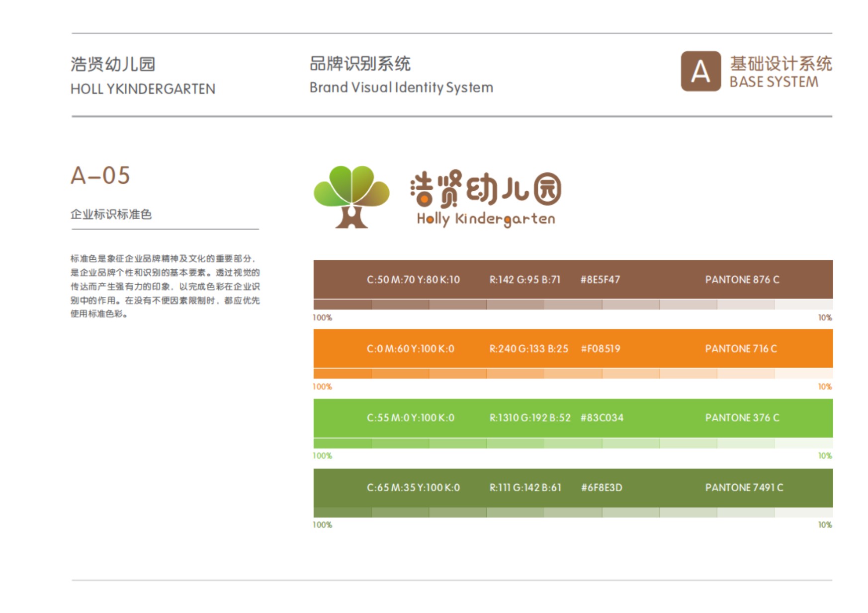Select the olive green PANTONE 7491 C bar

pos(573,487)
